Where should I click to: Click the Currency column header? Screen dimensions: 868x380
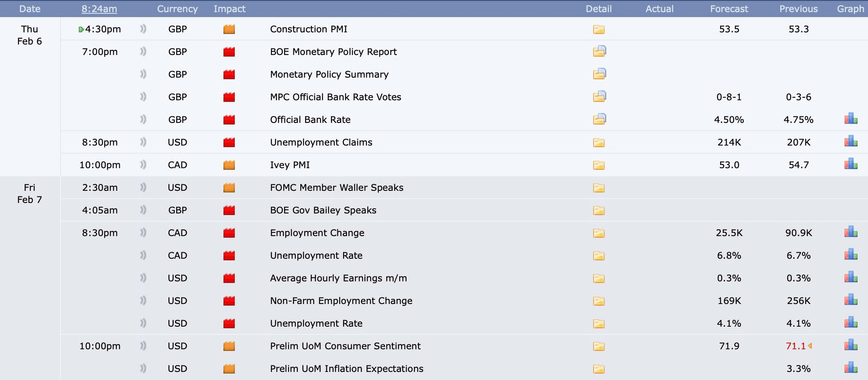point(177,9)
